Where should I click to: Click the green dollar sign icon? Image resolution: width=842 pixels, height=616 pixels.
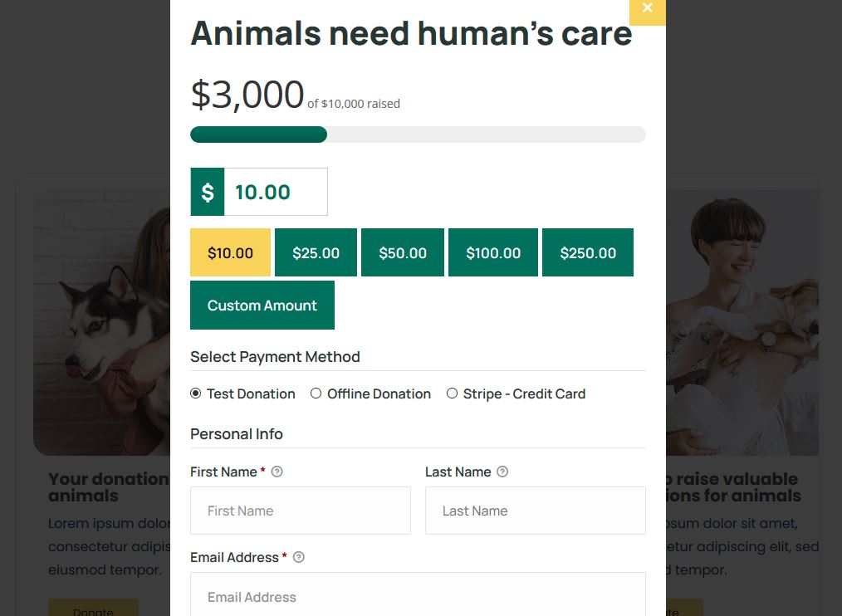tap(208, 192)
